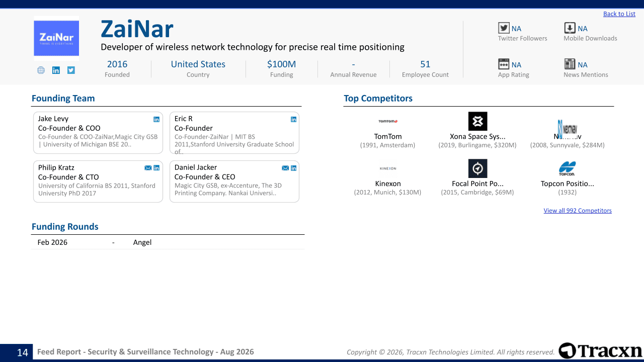Open ZaiNar Twitter icon under logo

71,70
